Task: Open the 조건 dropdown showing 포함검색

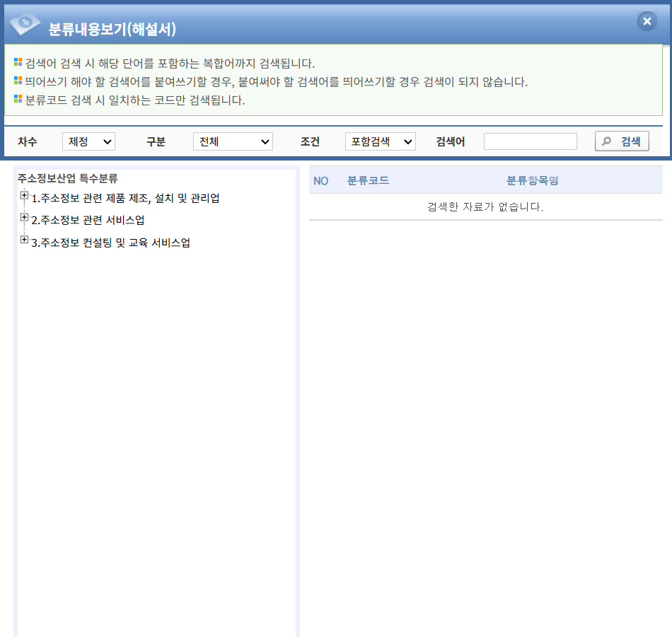Action: [x=380, y=141]
